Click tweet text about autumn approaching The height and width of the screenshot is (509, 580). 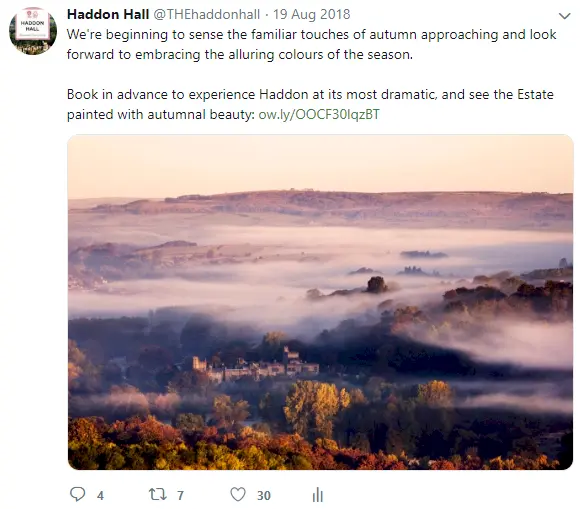click(x=311, y=44)
